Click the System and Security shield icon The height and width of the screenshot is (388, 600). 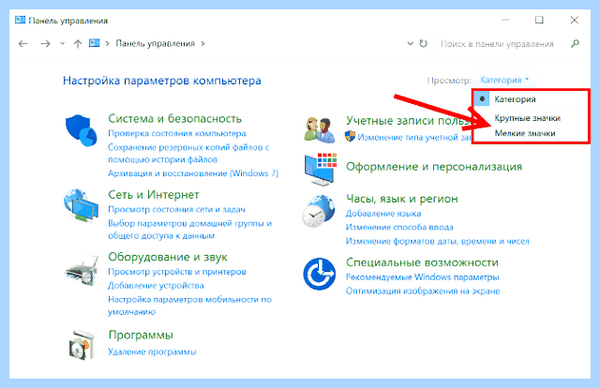[81, 130]
